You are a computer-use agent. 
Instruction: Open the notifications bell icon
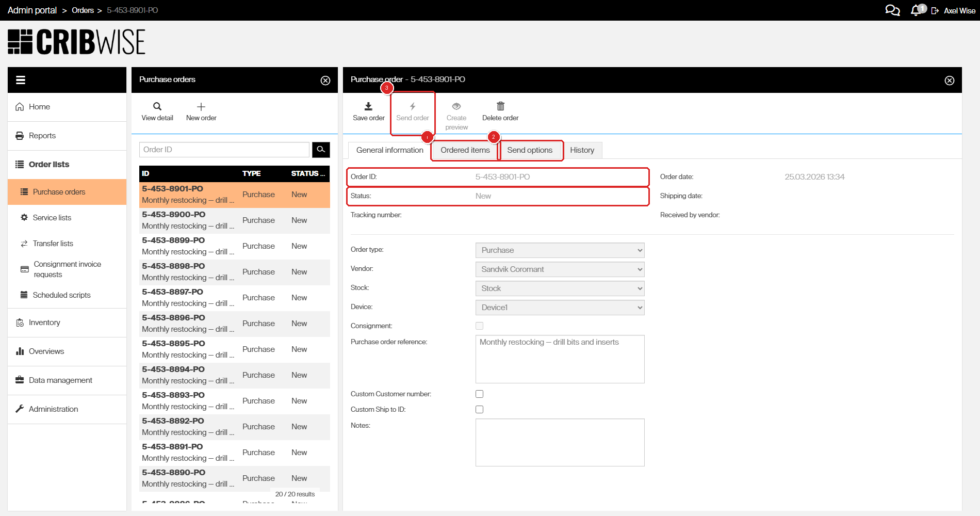coord(916,10)
